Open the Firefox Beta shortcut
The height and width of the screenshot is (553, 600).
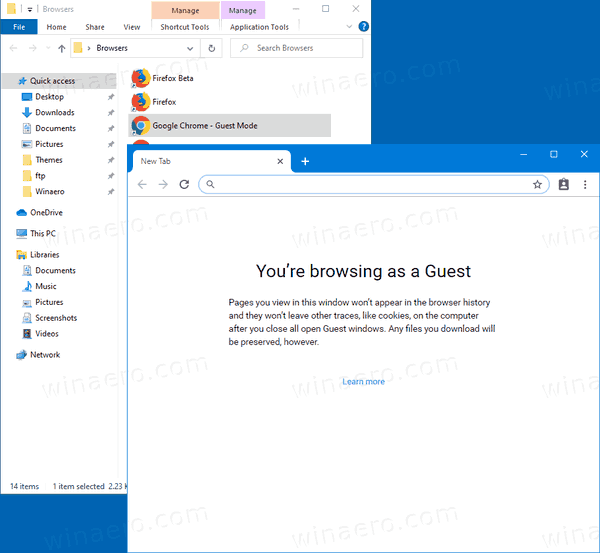click(x=172, y=77)
